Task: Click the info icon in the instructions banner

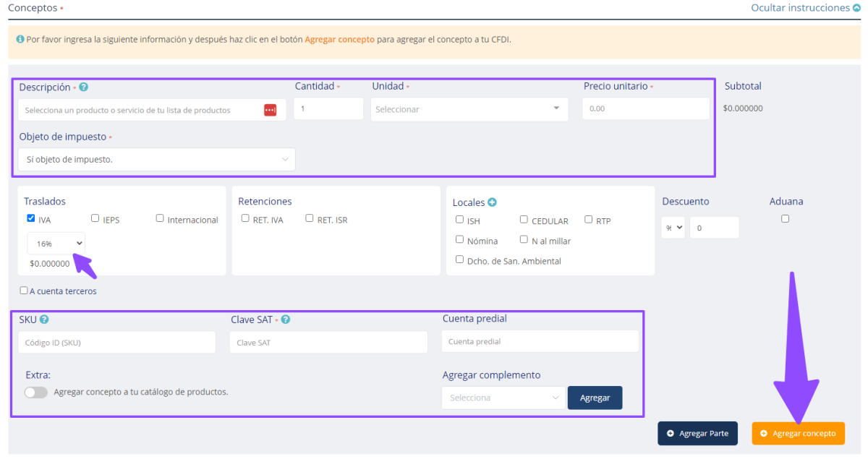Action: [20, 39]
